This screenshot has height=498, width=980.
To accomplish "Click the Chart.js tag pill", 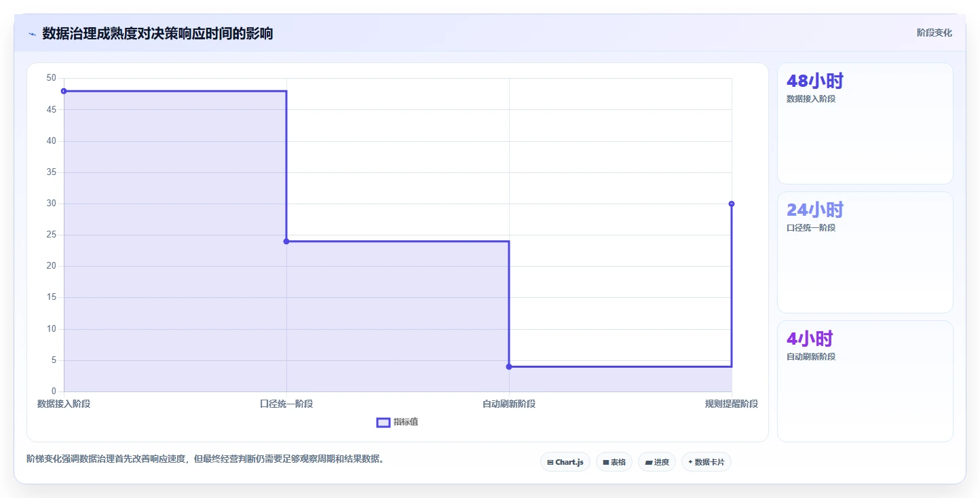I will click(565, 462).
